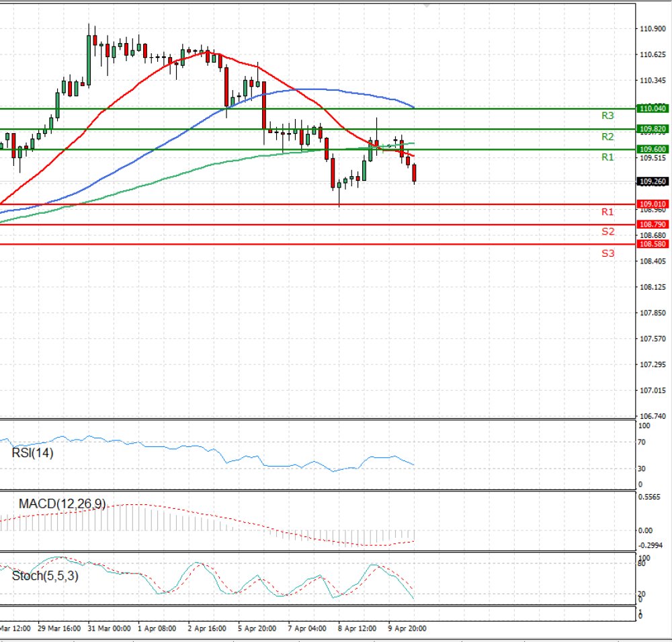Click the 109.820 R2 price label
Screen dimensions: 672x642
point(653,129)
